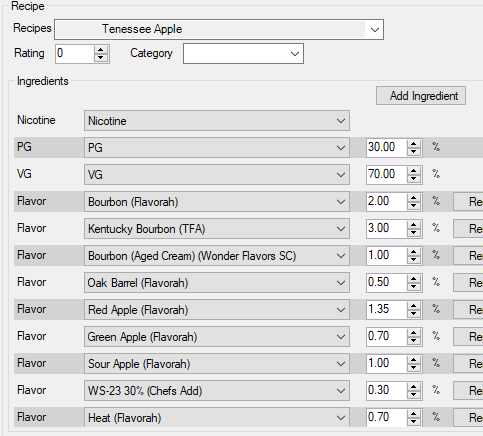Increase Bourbon (Aged Cream) percentage up arrow
This screenshot has width=483, height=436.
click(414, 252)
